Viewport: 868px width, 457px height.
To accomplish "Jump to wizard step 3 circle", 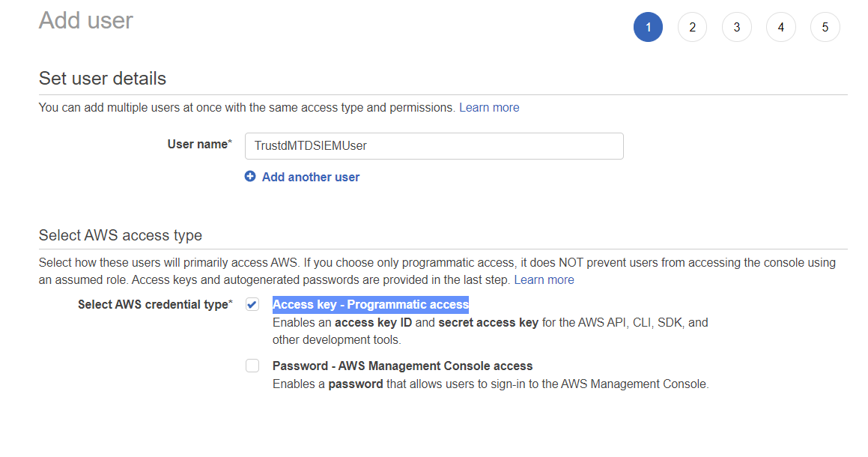I will pyautogui.click(x=737, y=27).
